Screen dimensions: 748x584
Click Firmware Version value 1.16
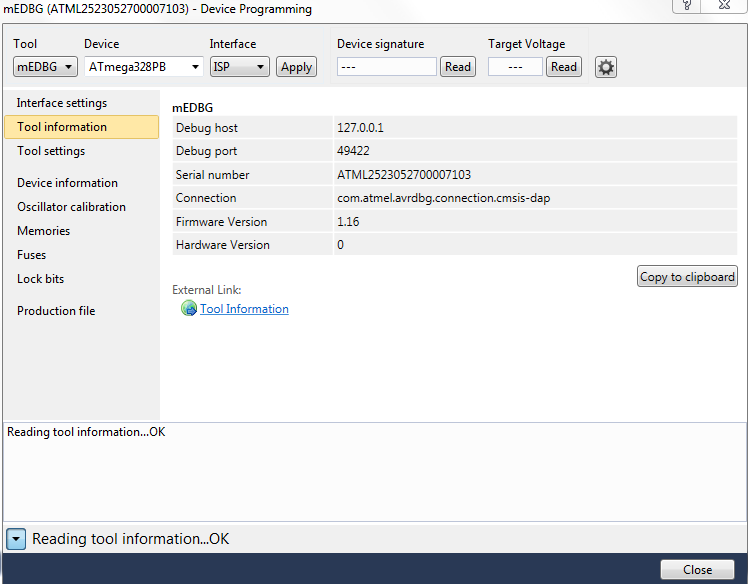348,222
